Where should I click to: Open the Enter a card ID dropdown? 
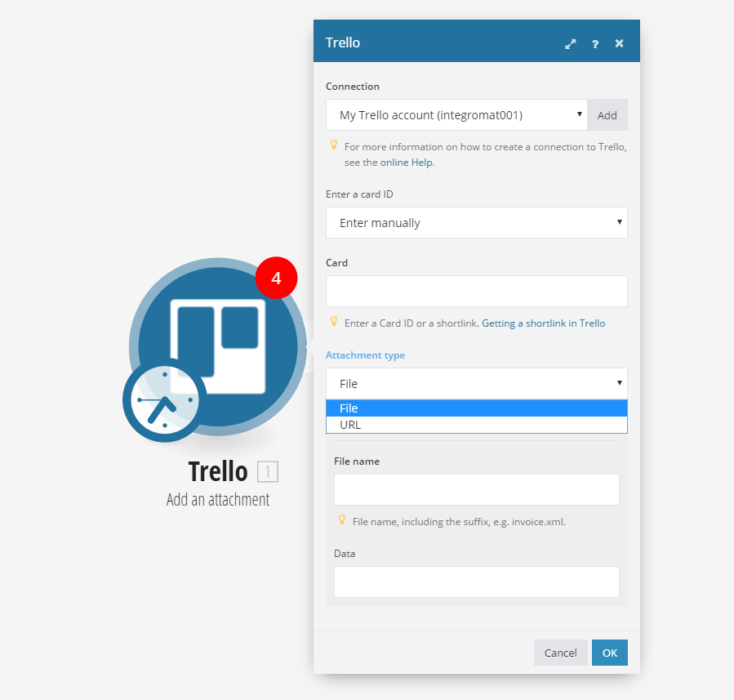click(477, 222)
